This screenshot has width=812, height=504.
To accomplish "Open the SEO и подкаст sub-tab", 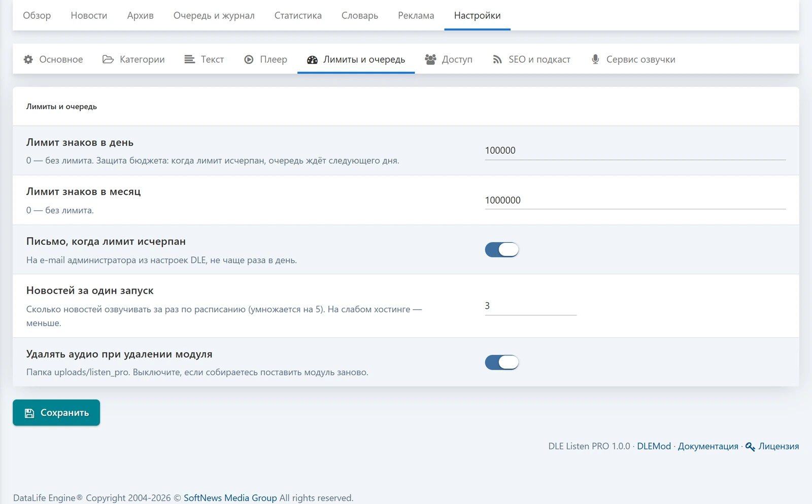I will (x=531, y=59).
